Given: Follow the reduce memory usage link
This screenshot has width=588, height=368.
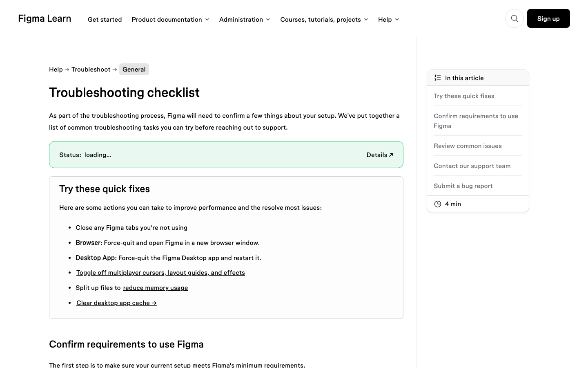Looking at the screenshot, I should (156, 288).
